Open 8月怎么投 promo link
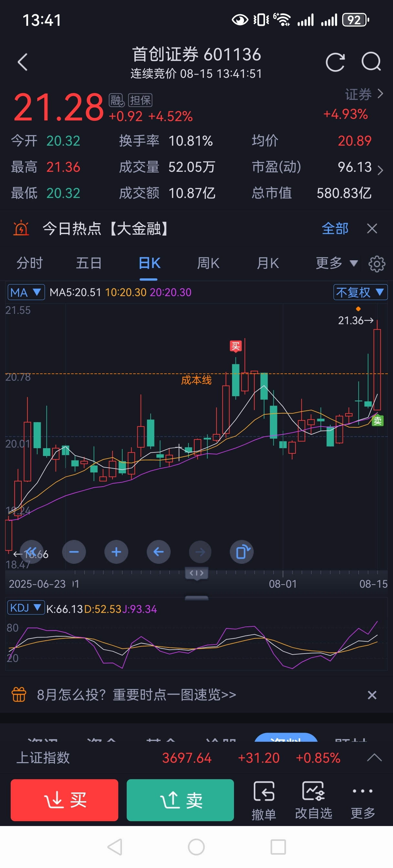Image resolution: width=393 pixels, height=868 pixels. coord(136,695)
